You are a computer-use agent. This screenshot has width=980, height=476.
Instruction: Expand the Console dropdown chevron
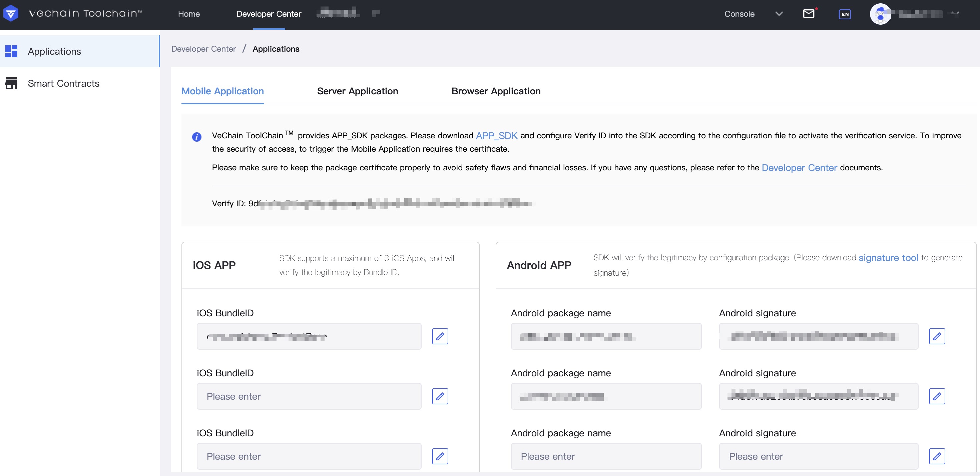[779, 14]
